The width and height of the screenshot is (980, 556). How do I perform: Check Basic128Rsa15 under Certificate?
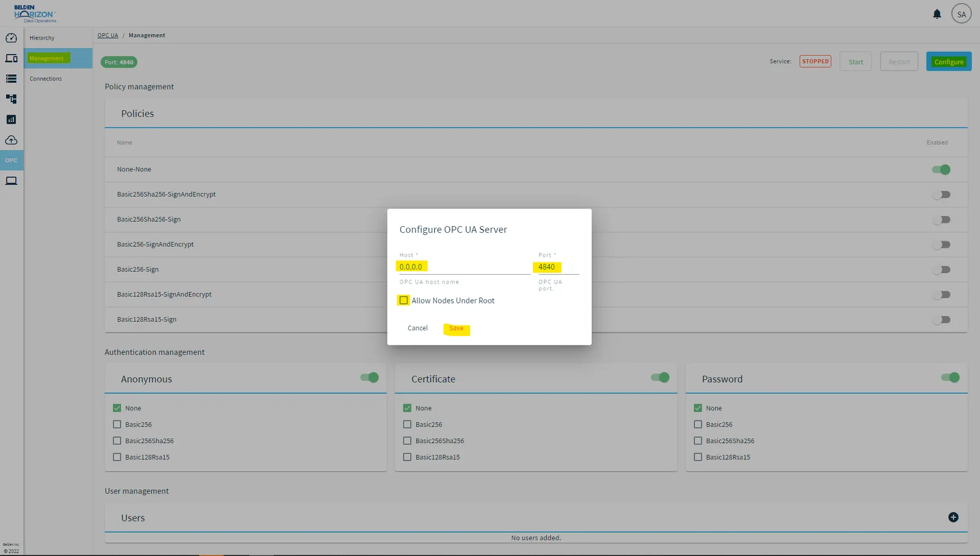(x=407, y=457)
